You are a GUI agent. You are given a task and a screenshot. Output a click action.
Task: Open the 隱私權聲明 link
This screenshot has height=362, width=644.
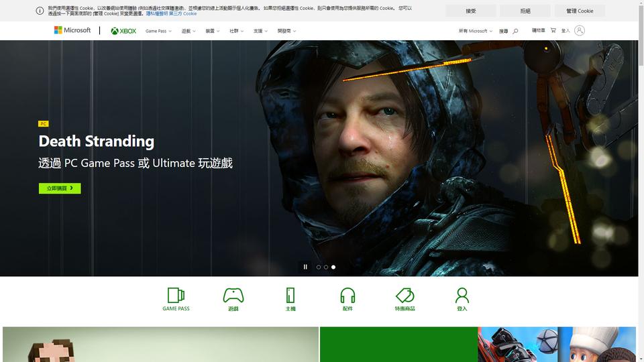point(156,13)
